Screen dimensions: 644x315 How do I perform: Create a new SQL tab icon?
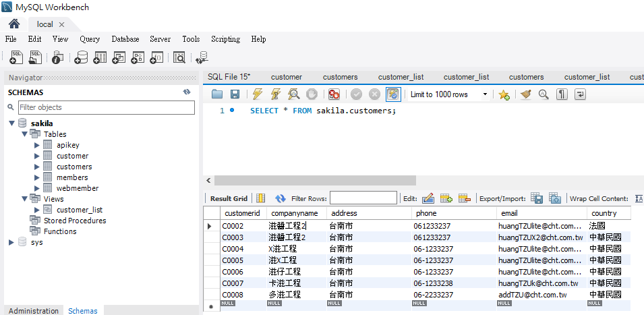(16, 58)
